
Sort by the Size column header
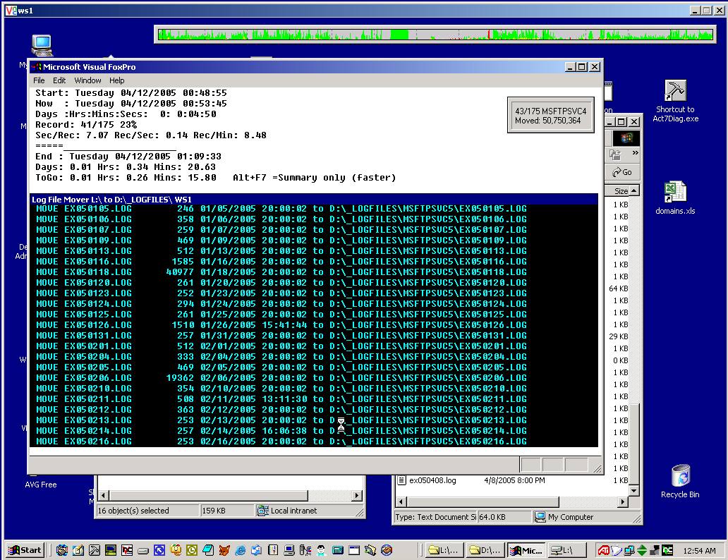pyautogui.click(x=617, y=191)
